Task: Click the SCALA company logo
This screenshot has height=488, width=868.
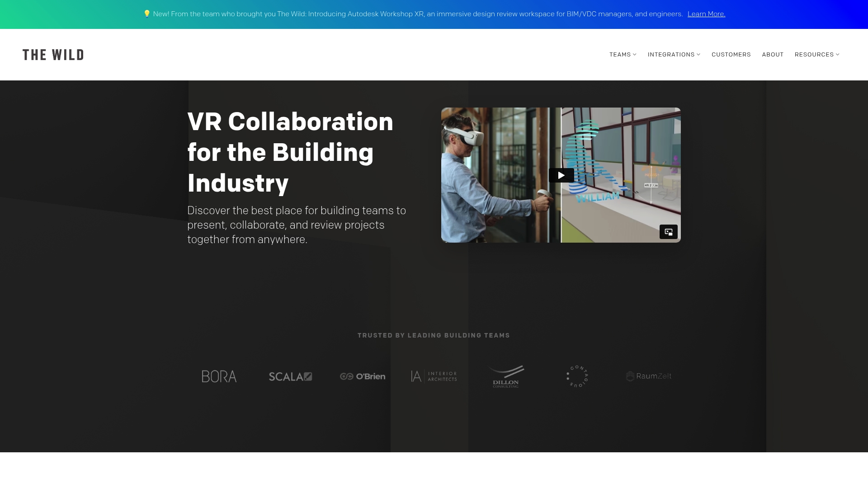Action: pyautogui.click(x=290, y=376)
